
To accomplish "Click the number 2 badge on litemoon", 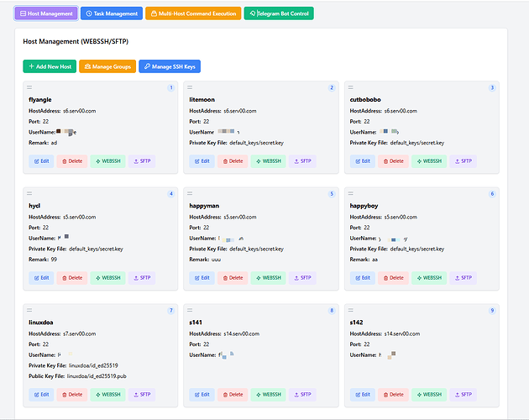I will [x=332, y=88].
